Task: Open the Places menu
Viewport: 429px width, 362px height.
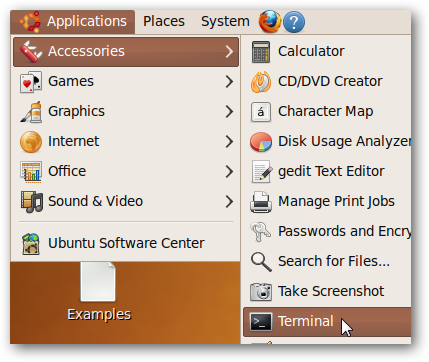Action: click(164, 22)
